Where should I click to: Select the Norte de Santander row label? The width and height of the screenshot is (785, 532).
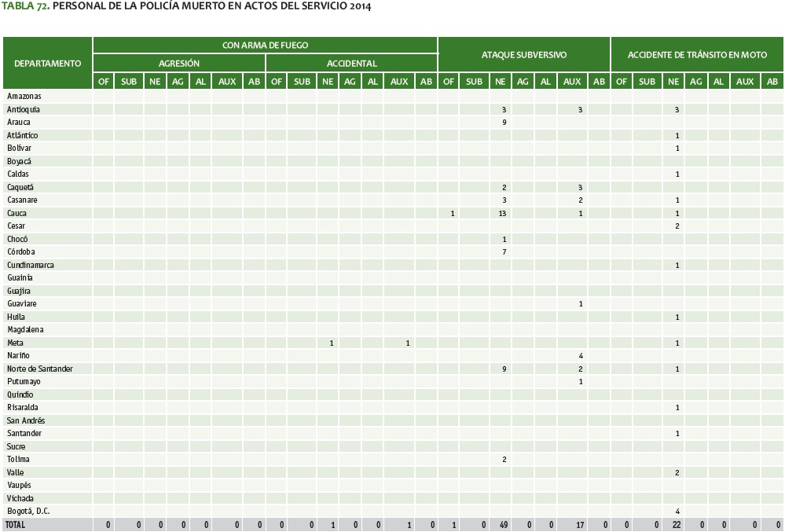click(x=39, y=369)
